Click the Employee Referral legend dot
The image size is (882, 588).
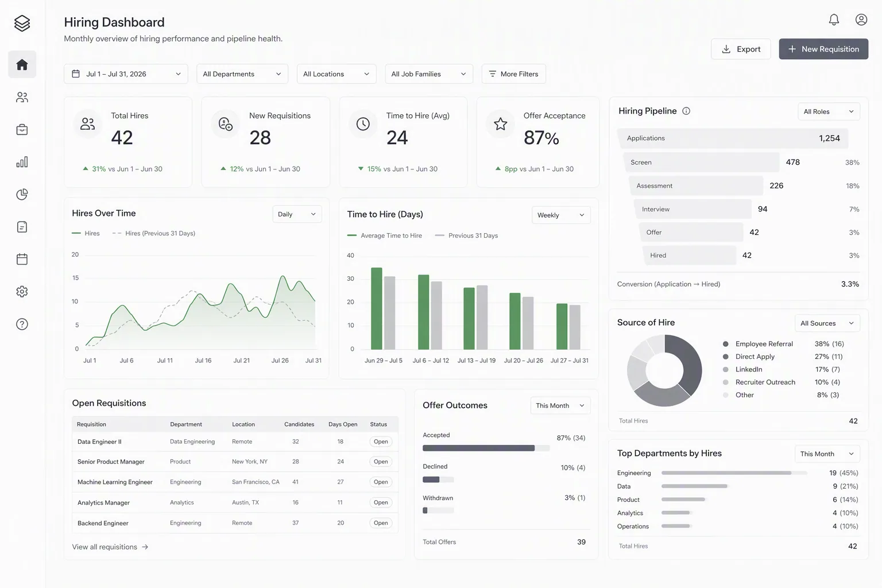tap(726, 344)
